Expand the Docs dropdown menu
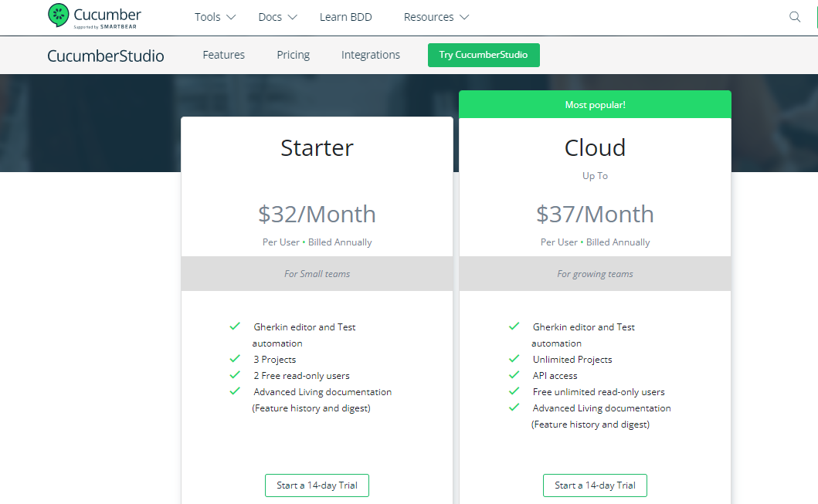 [277, 17]
